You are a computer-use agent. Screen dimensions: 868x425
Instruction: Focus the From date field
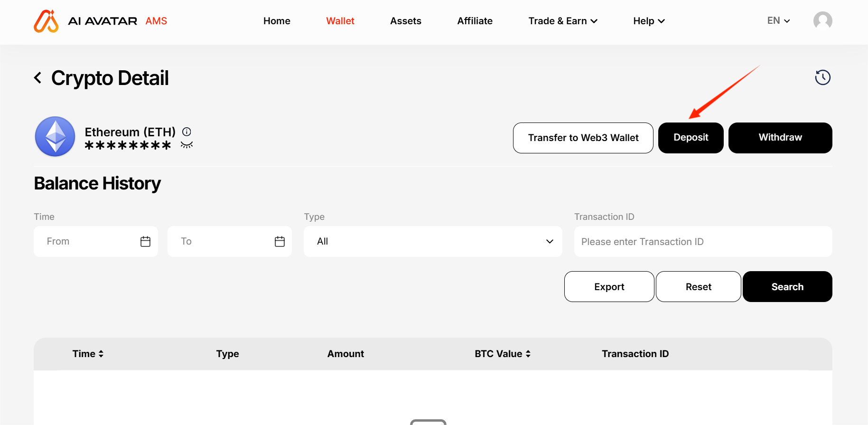[x=96, y=241]
